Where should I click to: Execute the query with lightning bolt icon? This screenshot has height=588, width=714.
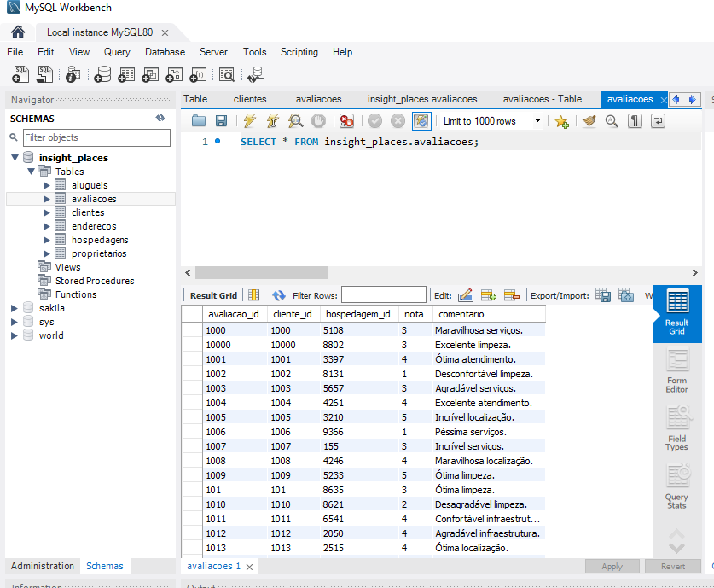tap(250, 120)
